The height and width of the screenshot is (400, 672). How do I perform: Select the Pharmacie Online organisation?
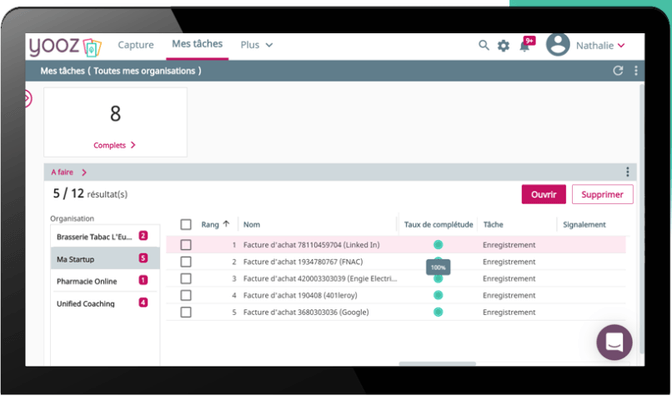coord(87,281)
